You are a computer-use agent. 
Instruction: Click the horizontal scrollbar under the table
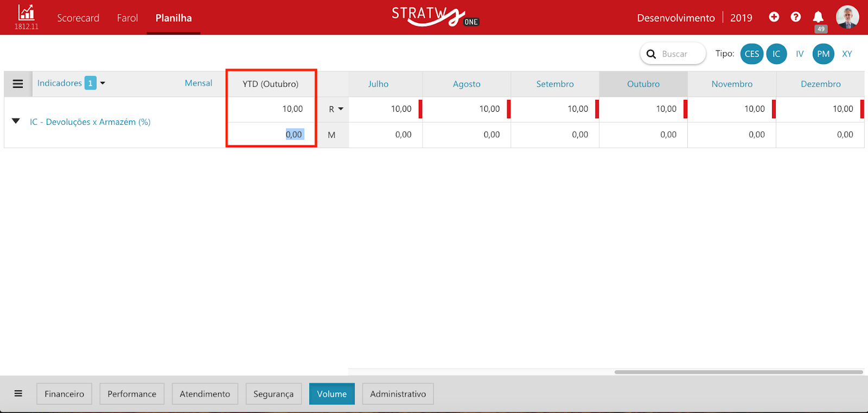738,372
